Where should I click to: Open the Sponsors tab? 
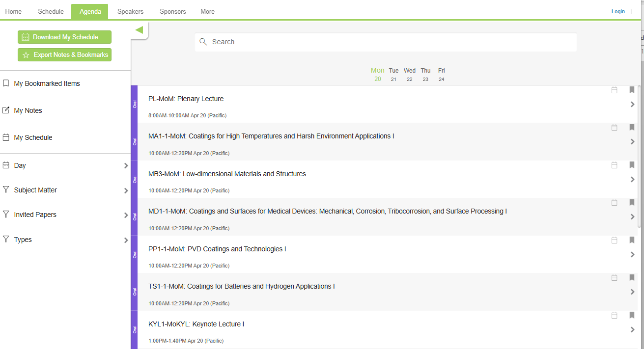pyautogui.click(x=173, y=11)
